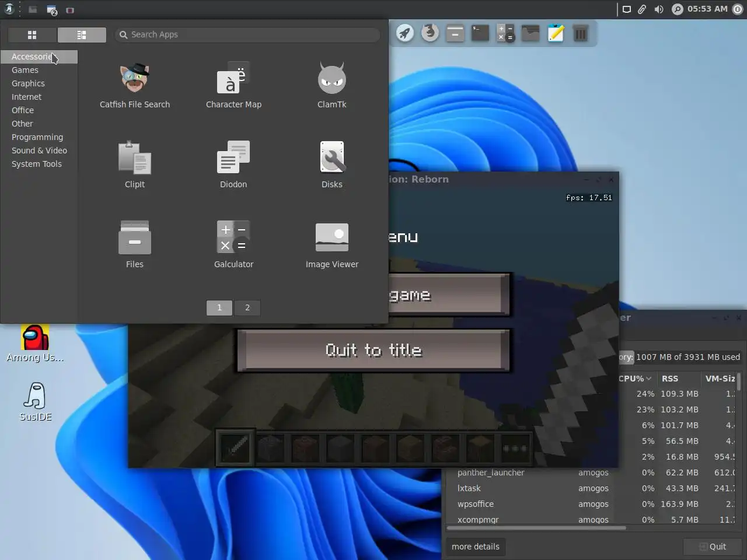Launch the ClipIt clipboard manager
747x560 pixels.
pos(135,166)
